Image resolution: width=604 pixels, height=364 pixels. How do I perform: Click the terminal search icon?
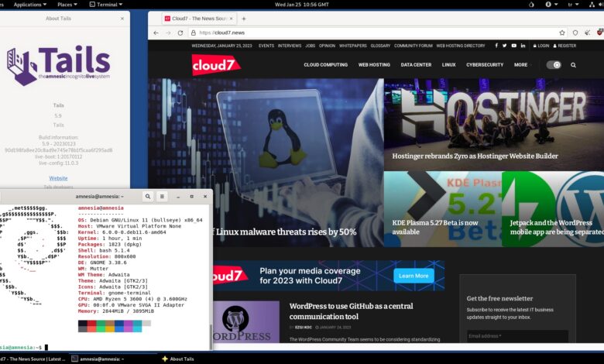[148, 197]
